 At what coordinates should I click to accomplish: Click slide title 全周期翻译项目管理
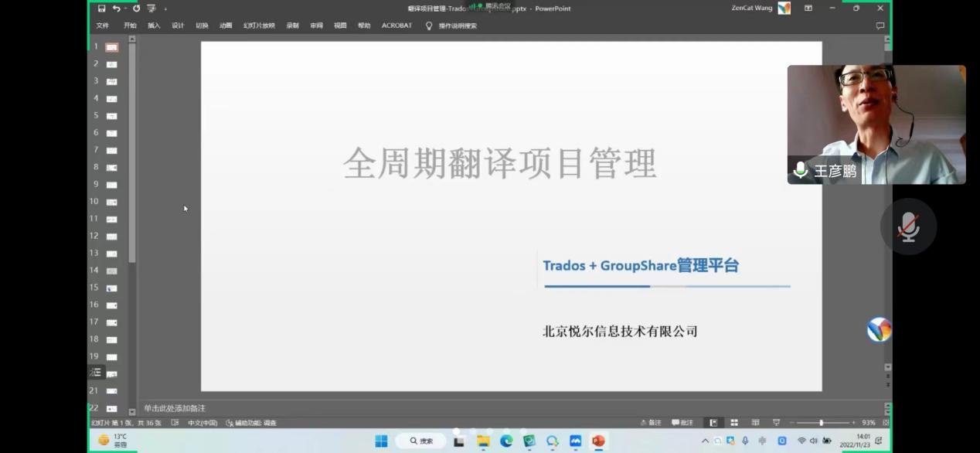(500, 164)
